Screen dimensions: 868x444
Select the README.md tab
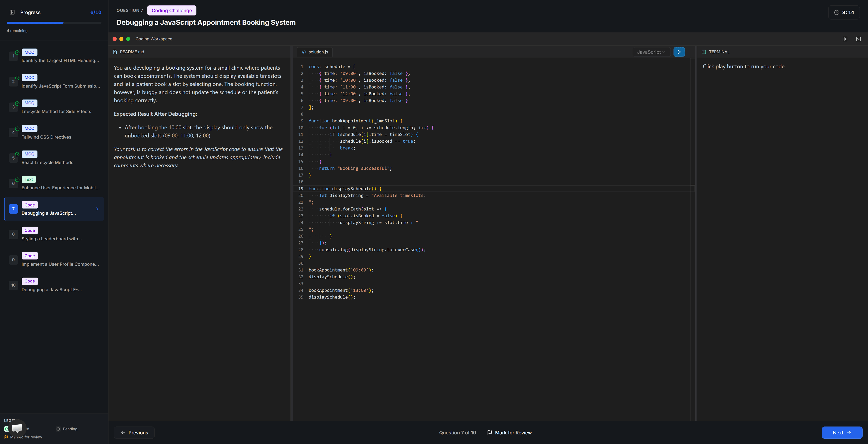[x=128, y=52]
